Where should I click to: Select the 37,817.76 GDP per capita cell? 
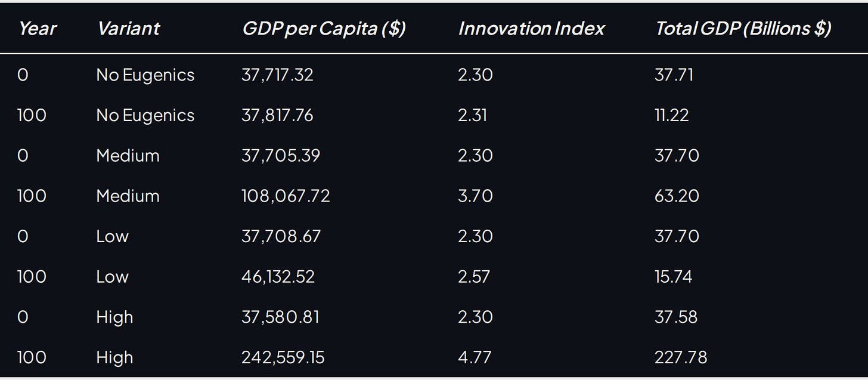coord(277,115)
